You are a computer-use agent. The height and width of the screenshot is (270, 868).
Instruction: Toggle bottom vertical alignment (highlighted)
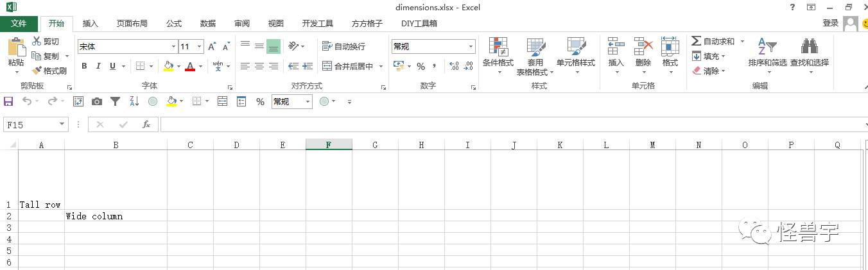coord(273,46)
